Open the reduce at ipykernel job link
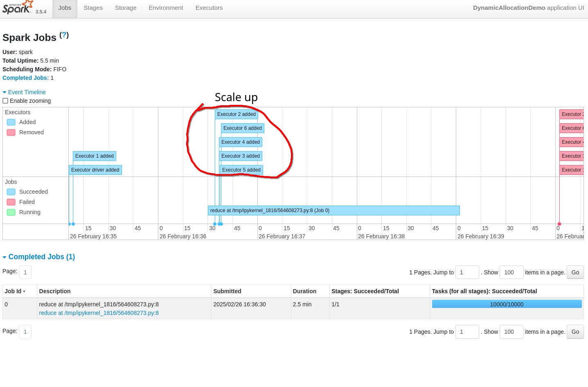This screenshot has height=387, width=588. (99, 313)
